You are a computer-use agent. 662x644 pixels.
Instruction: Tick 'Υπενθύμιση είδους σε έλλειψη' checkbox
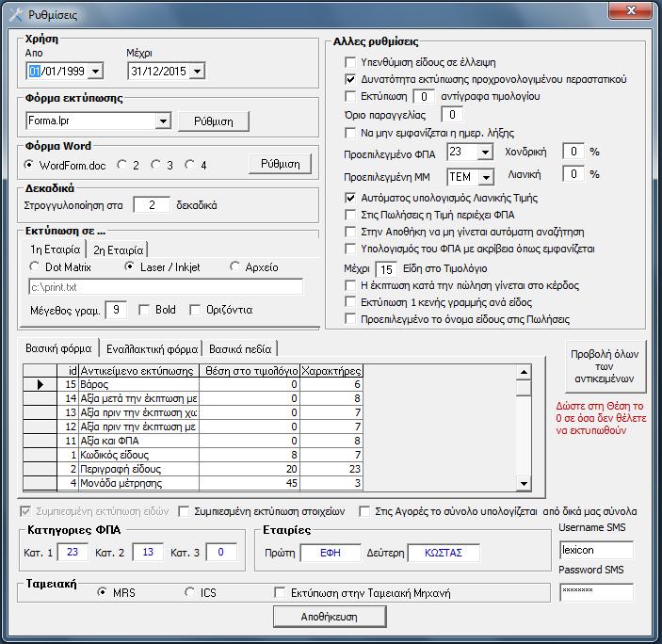350,62
